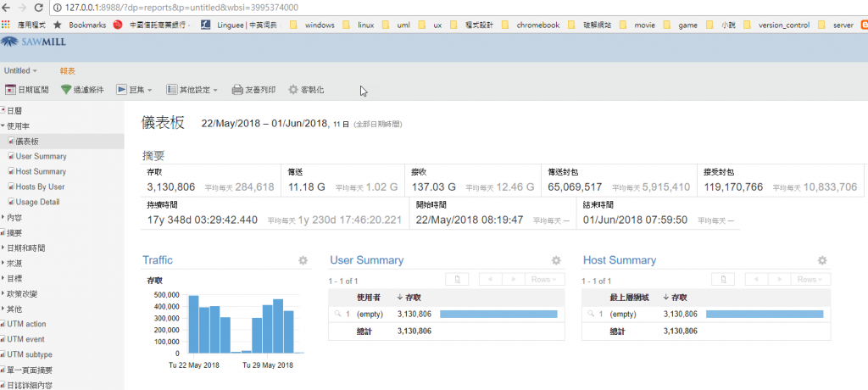The image size is (868, 390).
Task: Open Hosts By User report
Action: click(40, 187)
